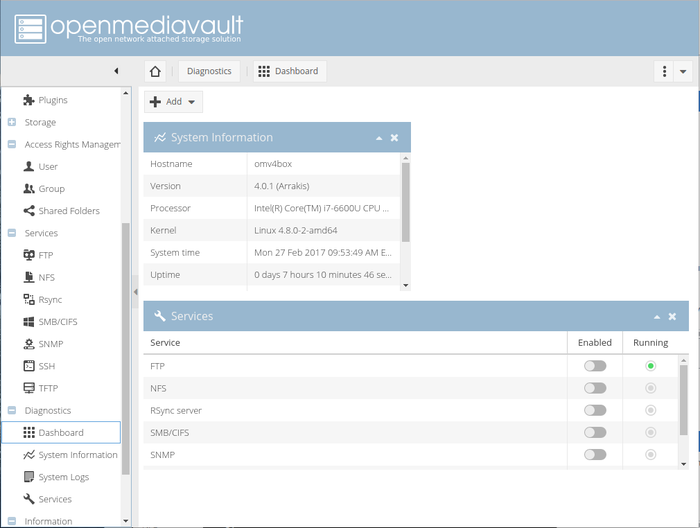The width and height of the screenshot is (700, 528).
Task: Toggle the NFS Enabled switch
Action: [595, 388]
